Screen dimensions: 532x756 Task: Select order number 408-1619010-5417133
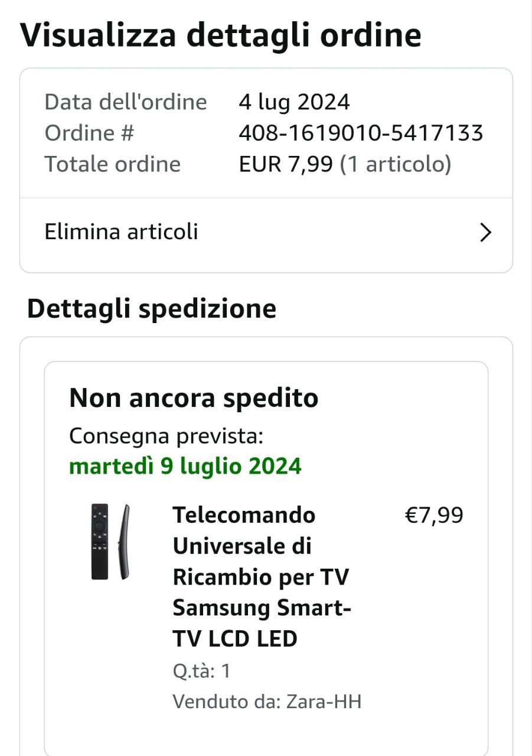pyautogui.click(x=361, y=133)
